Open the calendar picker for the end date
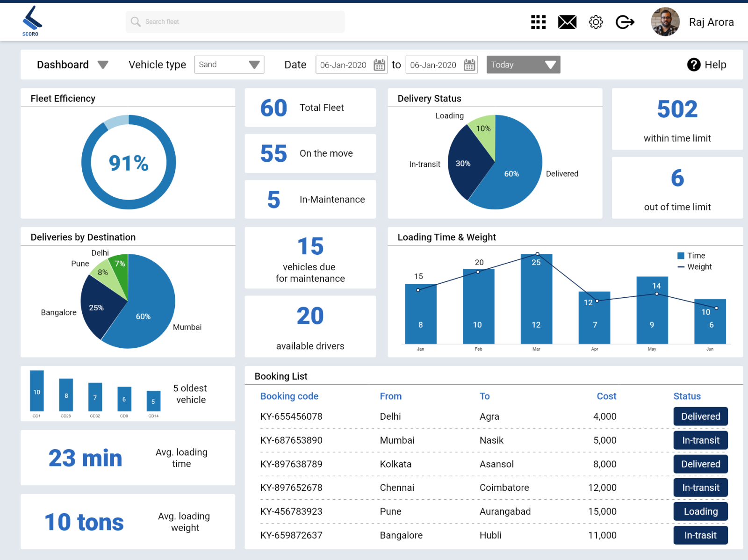Image resolution: width=748 pixels, height=560 pixels. (469, 65)
